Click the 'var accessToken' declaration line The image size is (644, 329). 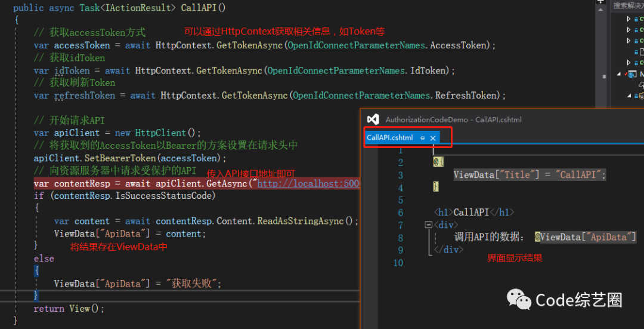(265, 45)
